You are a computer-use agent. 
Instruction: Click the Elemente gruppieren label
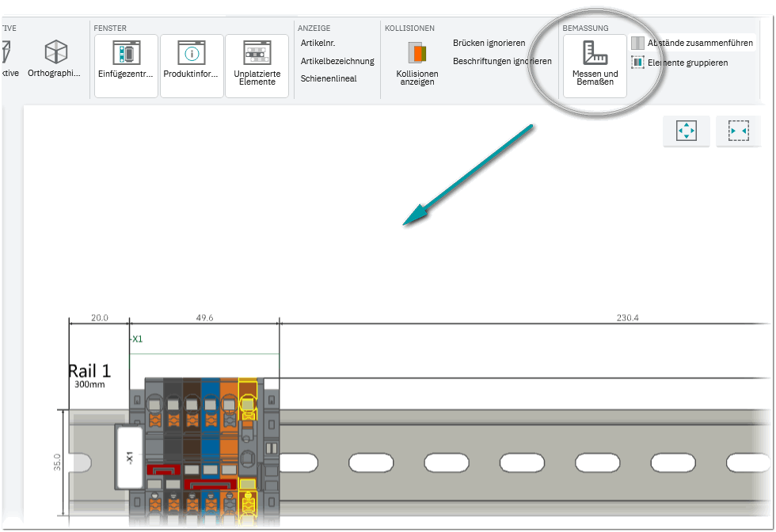[688, 63]
